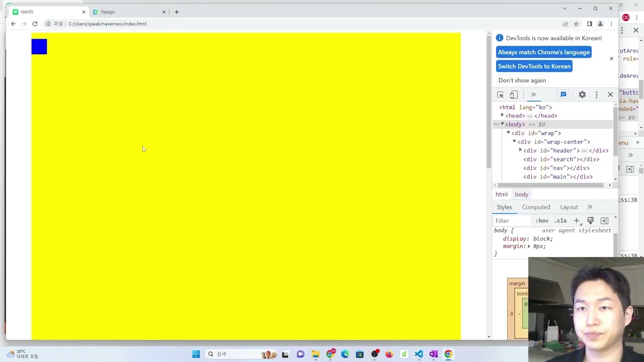
Task: Expand the head element node
Action: [x=502, y=116]
